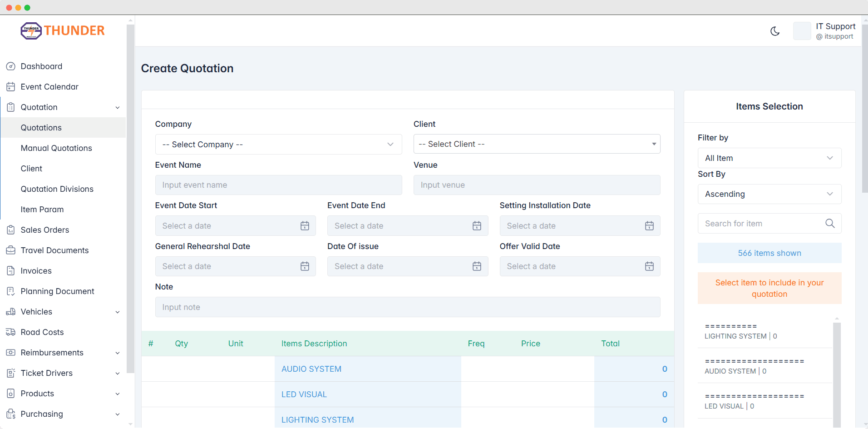The image size is (868, 429).
Task: Click LED VISUAL row in quotation table
Action: [x=408, y=394]
